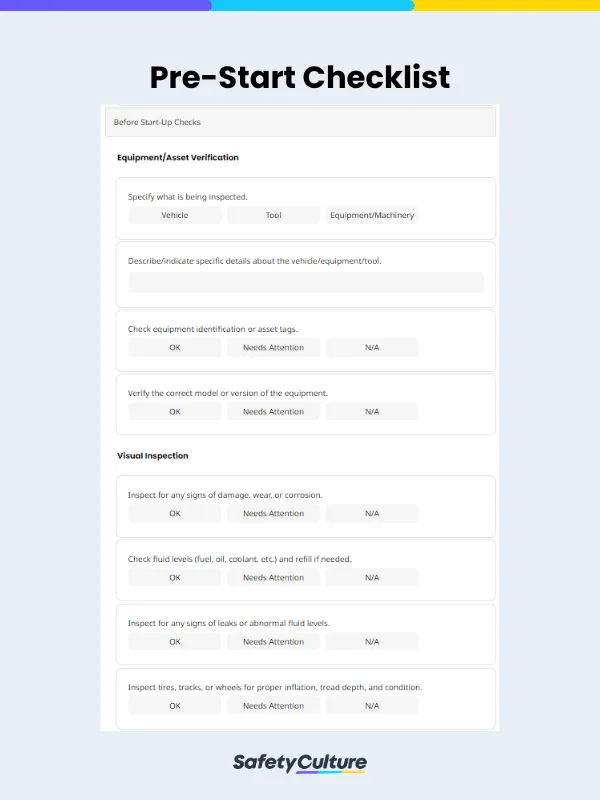Mark asset tags check as OK
Screen dimensions: 600x800
[174, 347]
